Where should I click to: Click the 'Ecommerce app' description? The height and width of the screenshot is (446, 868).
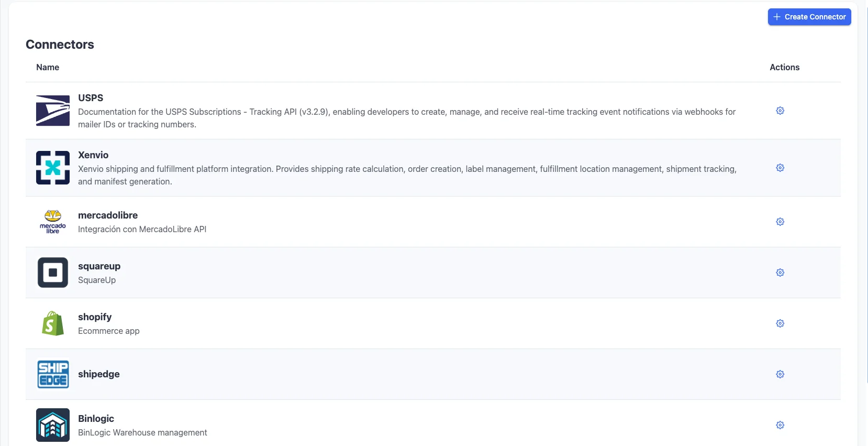tap(109, 331)
